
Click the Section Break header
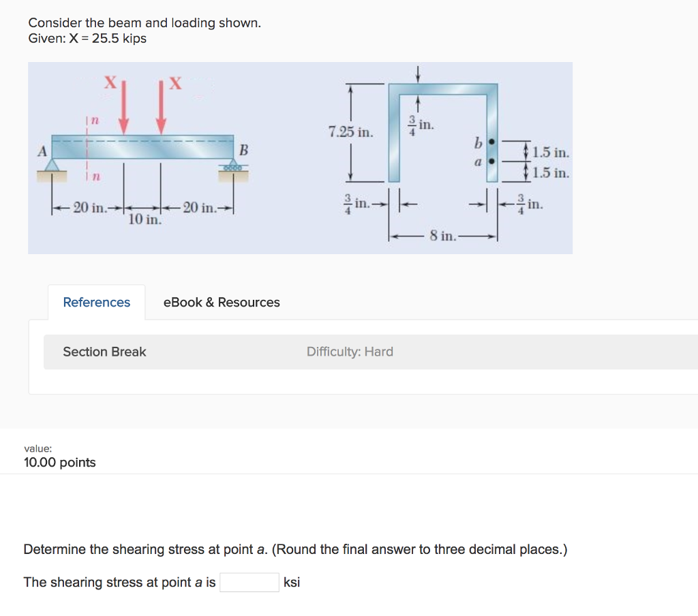pyautogui.click(x=104, y=352)
